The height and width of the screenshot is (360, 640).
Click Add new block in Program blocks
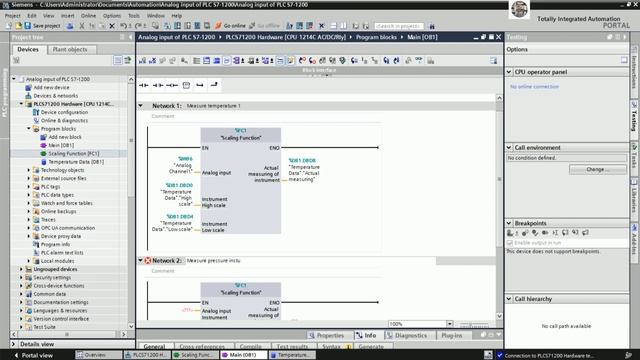click(x=65, y=137)
